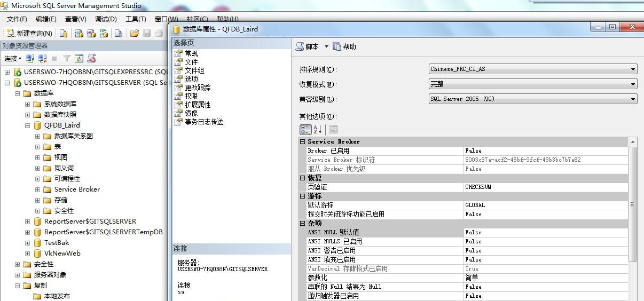Collapse the 恢复 category in property grid

[303, 178]
